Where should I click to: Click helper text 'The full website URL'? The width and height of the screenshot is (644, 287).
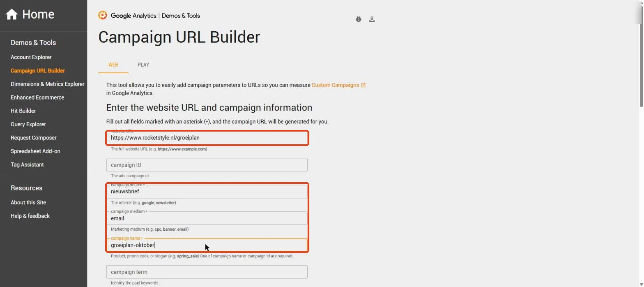tap(159, 149)
